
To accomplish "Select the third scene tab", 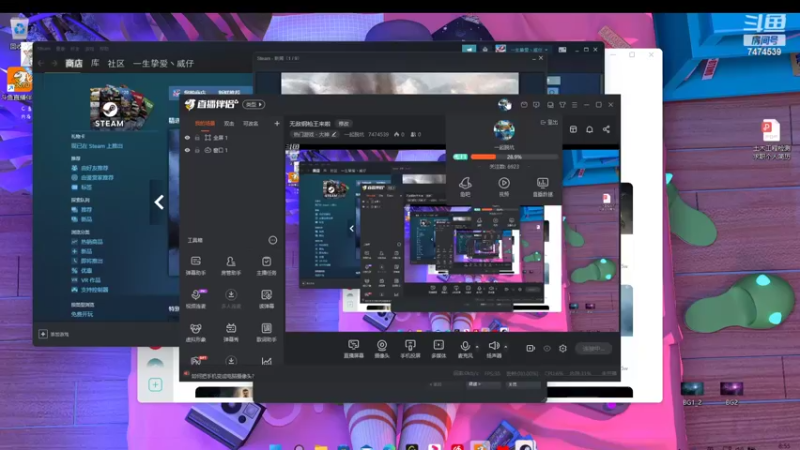I will click(x=250, y=123).
